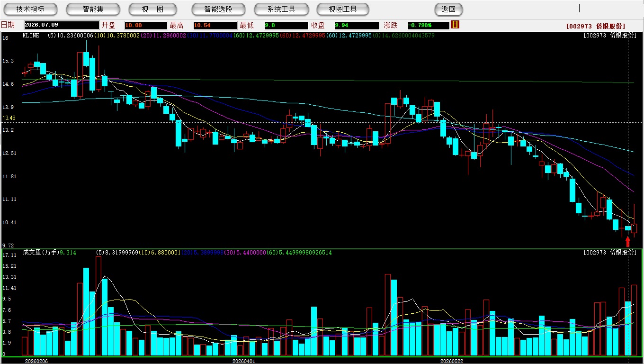Click the red arrow marker under latest candle
Image resolution: width=644 pixels, height=364 pixels.
[x=628, y=241]
